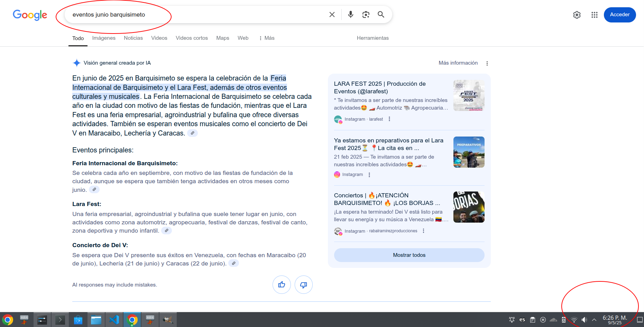The height and width of the screenshot is (327, 644).
Task: Switch to Web tab
Action: (243, 38)
